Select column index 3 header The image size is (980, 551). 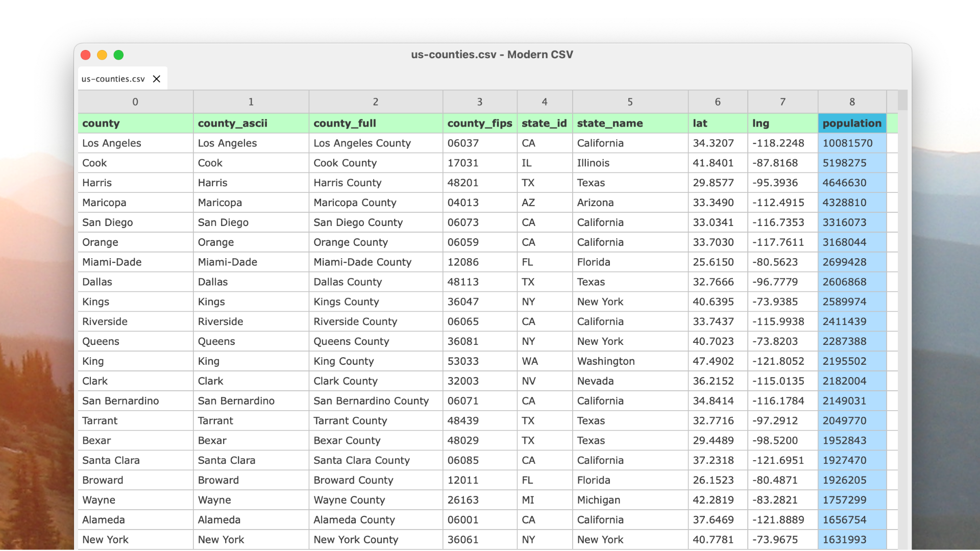point(479,102)
